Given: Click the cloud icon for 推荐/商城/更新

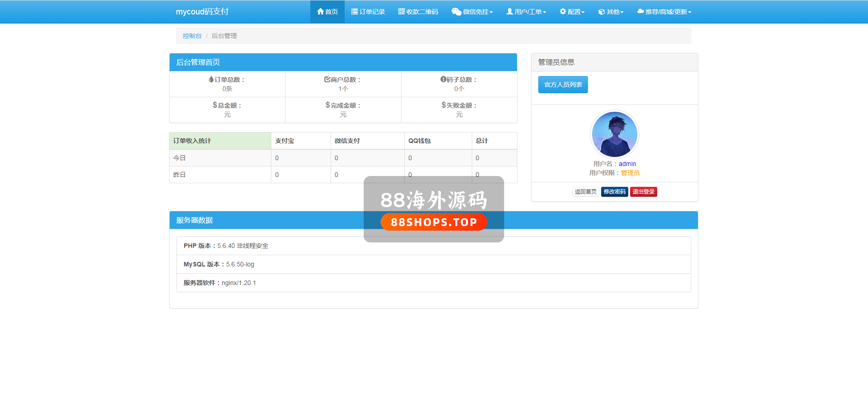Looking at the screenshot, I should point(640,12).
